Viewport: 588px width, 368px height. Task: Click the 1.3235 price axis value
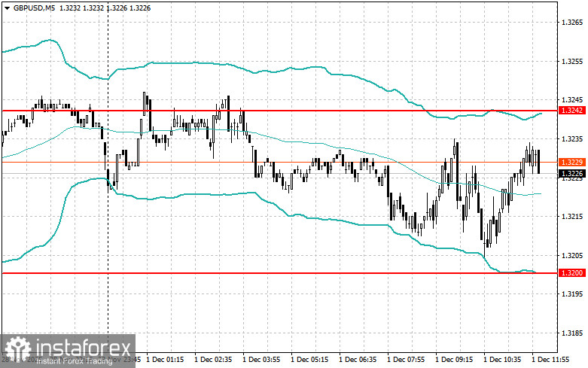(572, 138)
